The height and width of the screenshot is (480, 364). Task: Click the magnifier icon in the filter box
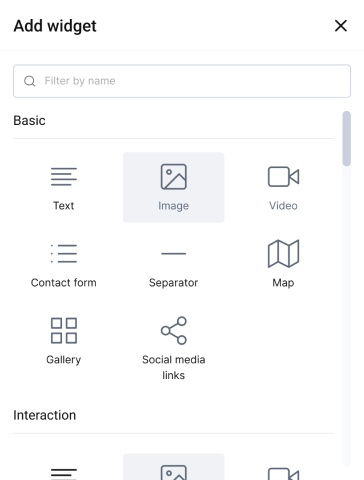click(30, 81)
